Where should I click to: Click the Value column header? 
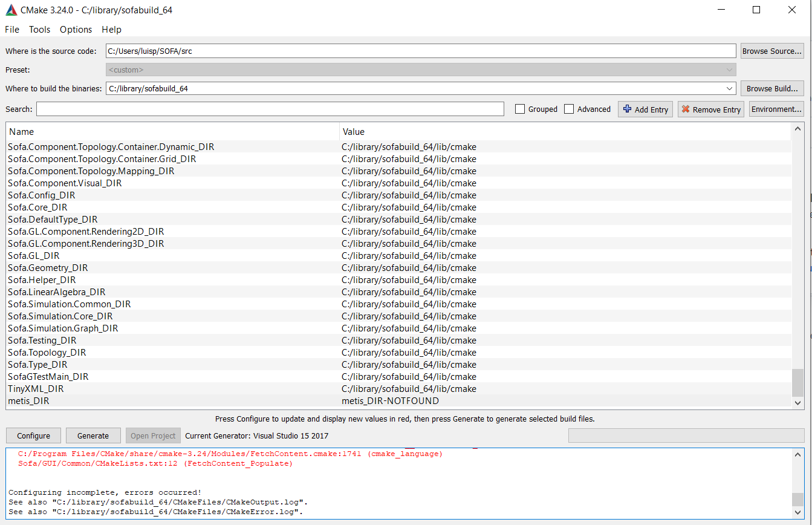(x=565, y=131)
